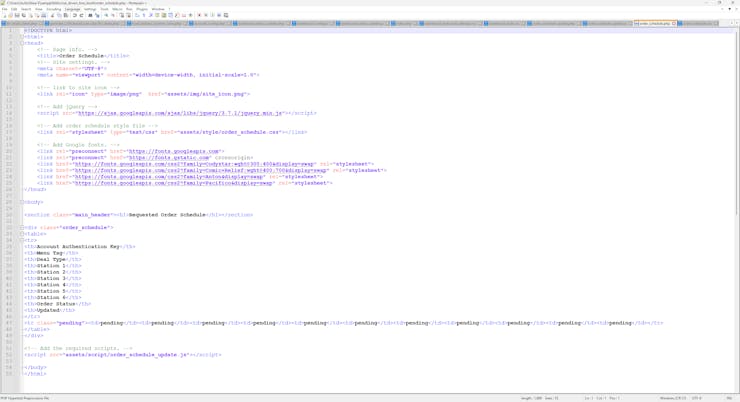Open the Settings menu
The width and height of the screenshot is (740, 402).
coord(90,9)
